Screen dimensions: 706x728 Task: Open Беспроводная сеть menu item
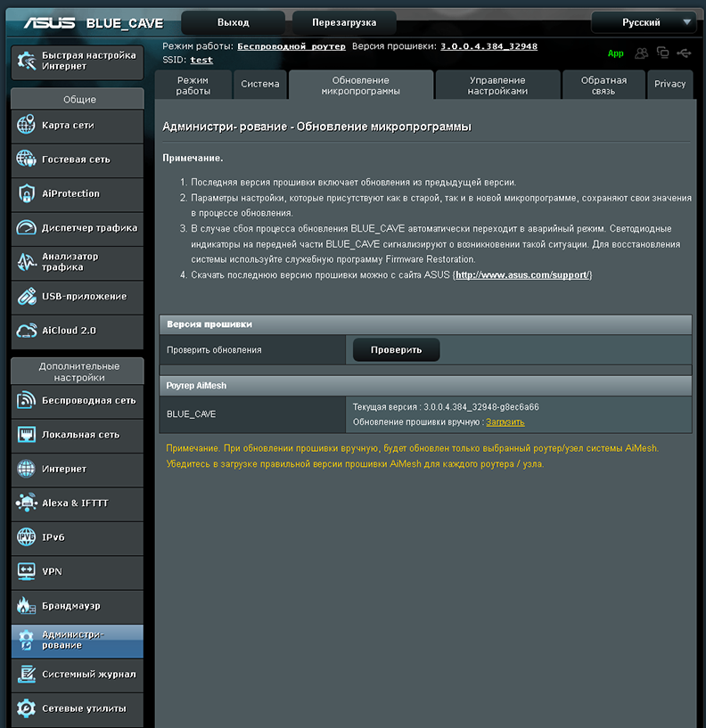tap(77, 401)
